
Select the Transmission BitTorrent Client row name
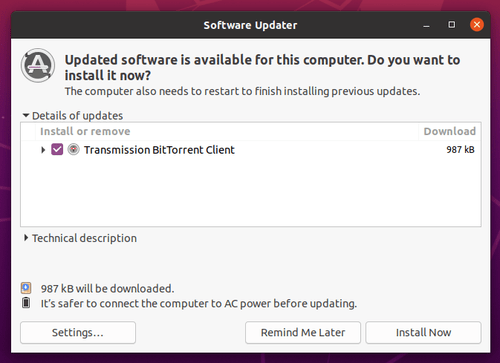159,150
